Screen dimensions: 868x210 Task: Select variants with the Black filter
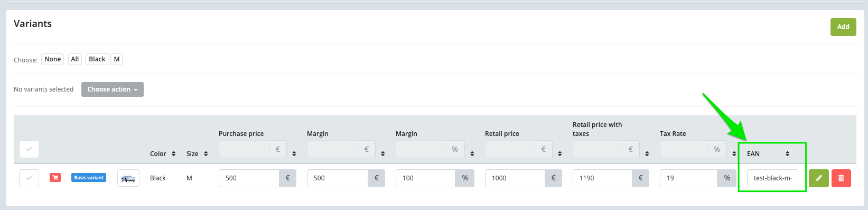pos(97,59)
